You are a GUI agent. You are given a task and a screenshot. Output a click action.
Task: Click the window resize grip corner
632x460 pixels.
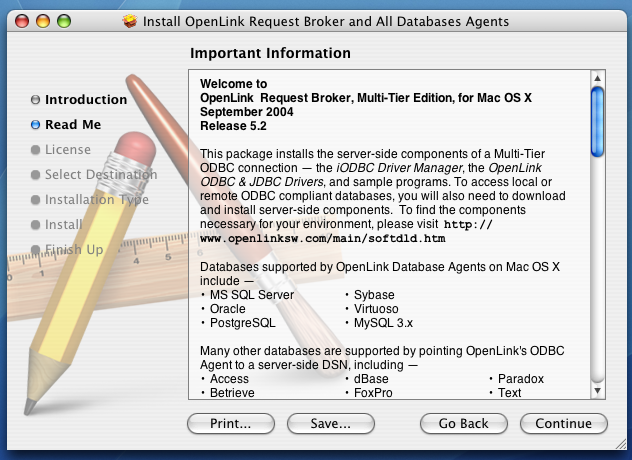(x=620, y=443)
